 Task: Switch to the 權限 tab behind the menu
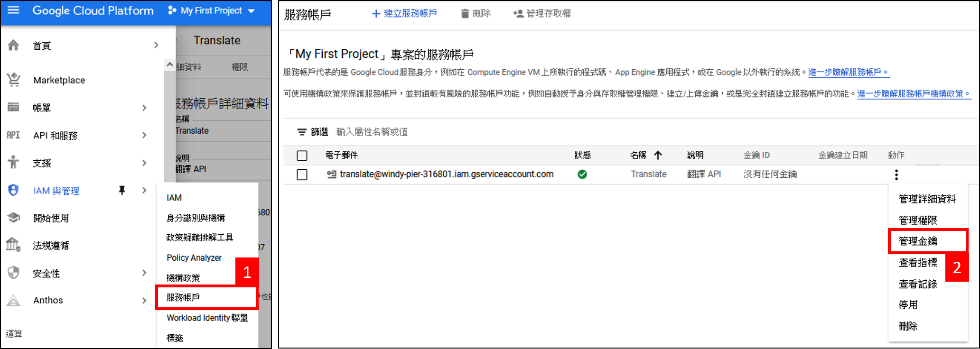click(240, 67)
